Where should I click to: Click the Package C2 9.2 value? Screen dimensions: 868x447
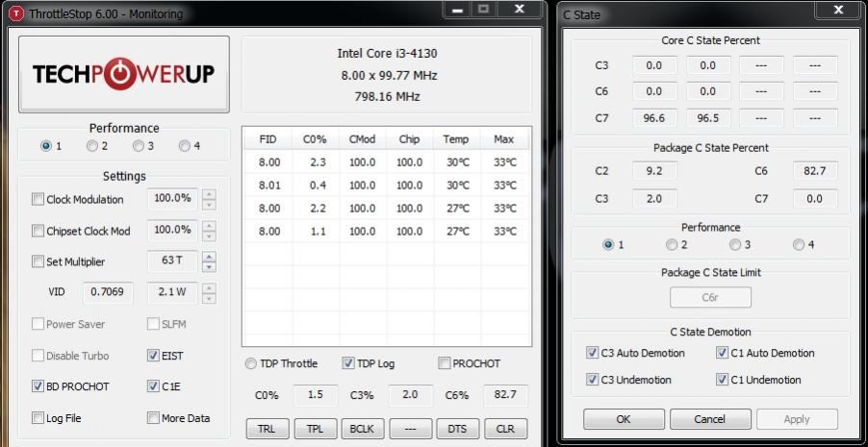tap(655, 171)
